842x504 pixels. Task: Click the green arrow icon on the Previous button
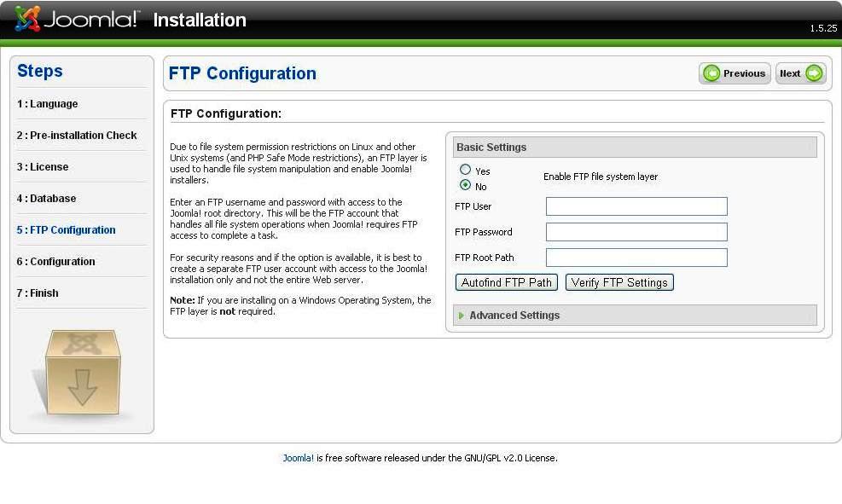click(x=711, y=73)
